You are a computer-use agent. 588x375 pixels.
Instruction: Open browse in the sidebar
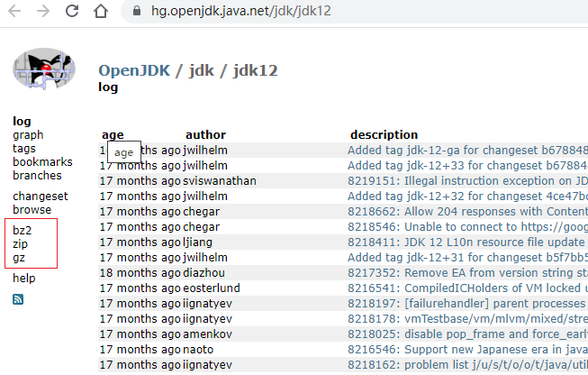click(32, 210)
